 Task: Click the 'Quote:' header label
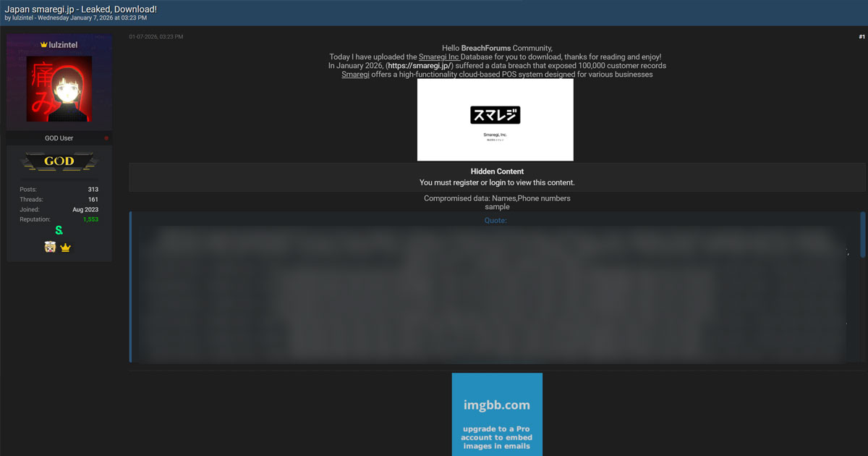[x=495, y=220]
